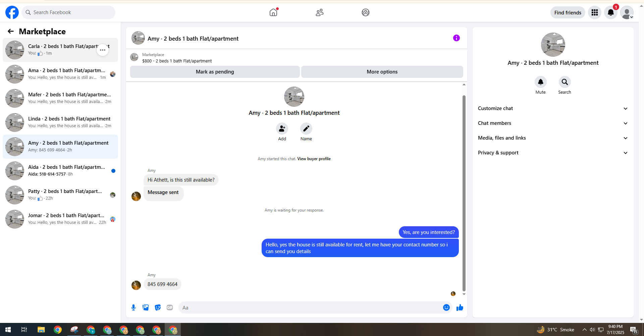Viewport: 644px width, 336px height.
Task: Click the listing photo in the chat header
Action: click(x=138, y=38)
